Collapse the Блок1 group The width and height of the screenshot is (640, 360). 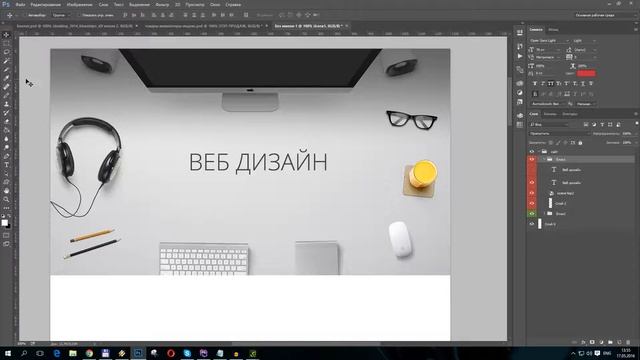(x=544, y=160)
